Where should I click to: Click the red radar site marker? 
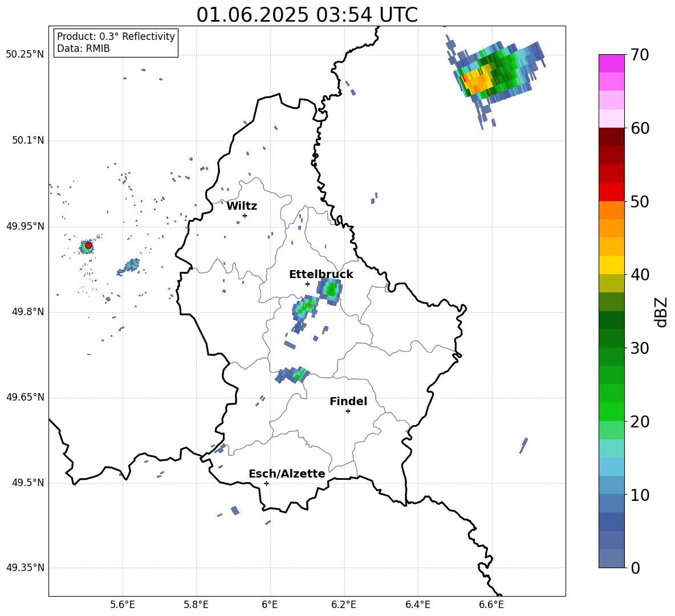click(x=88, y=246)
